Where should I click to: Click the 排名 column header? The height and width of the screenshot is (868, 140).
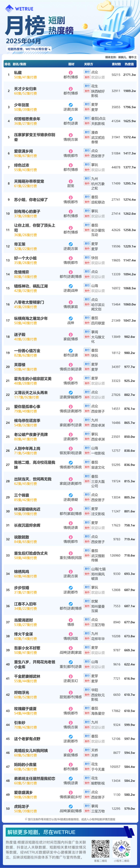coord(7,64)
